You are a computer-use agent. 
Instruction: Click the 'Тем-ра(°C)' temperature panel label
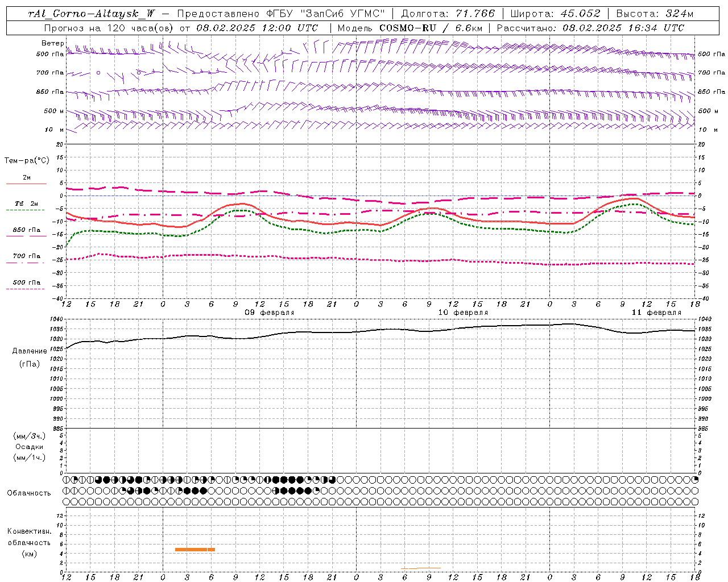pyautogui.click(x=27, y=160)
